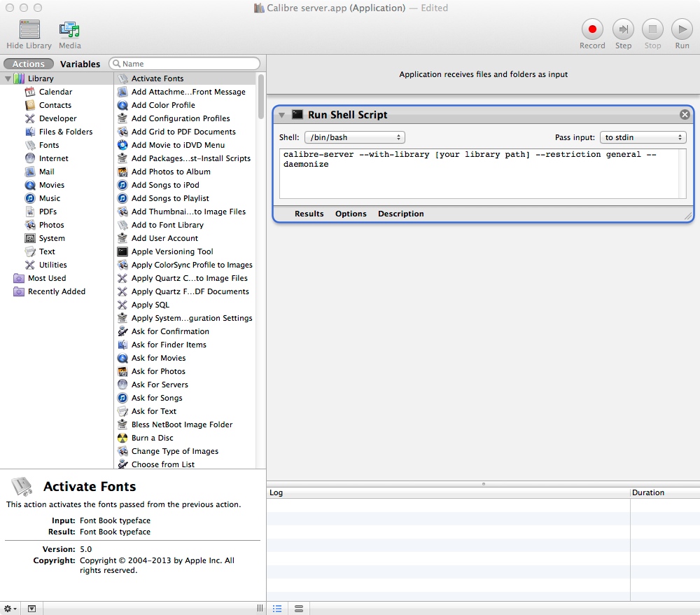
Task: Focus the Name search field
Action: click(x=184, y=64)
